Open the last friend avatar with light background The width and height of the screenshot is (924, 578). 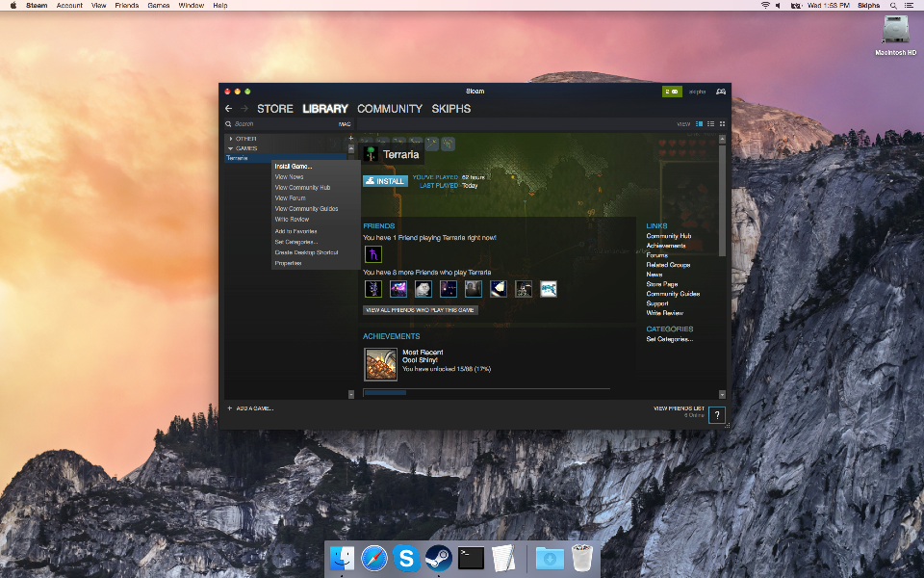click(x=548, y=289)
